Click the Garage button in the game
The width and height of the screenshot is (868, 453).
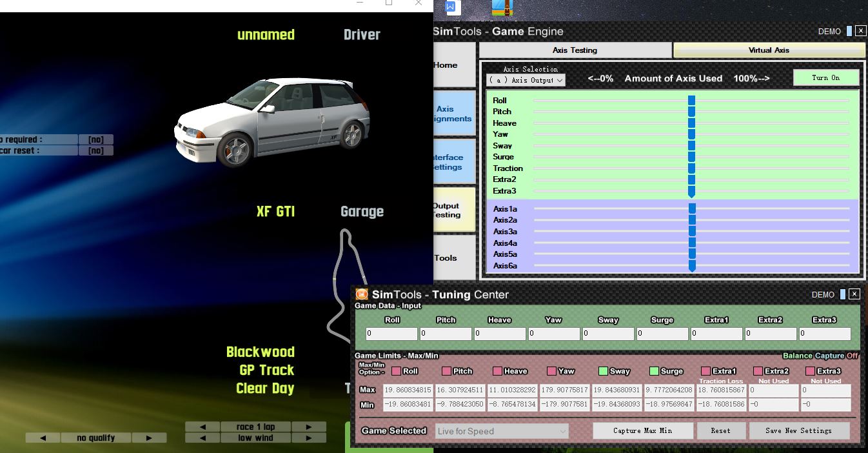tap(362, 212)
